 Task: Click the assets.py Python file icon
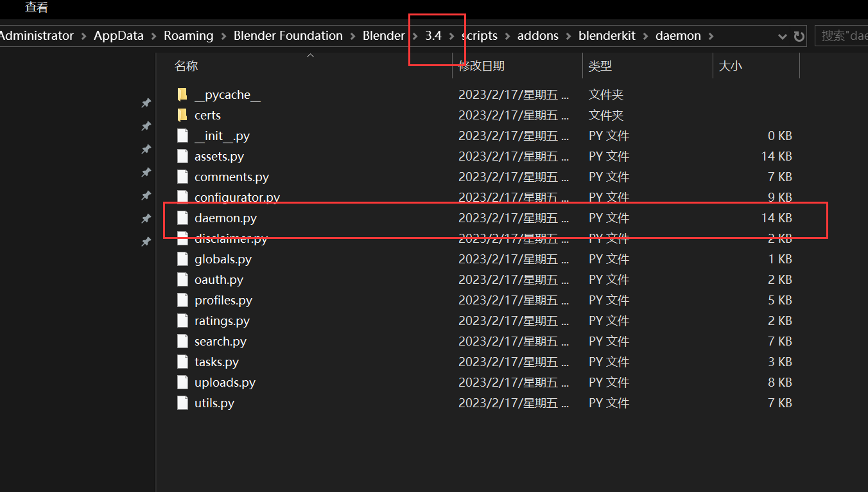182,156
